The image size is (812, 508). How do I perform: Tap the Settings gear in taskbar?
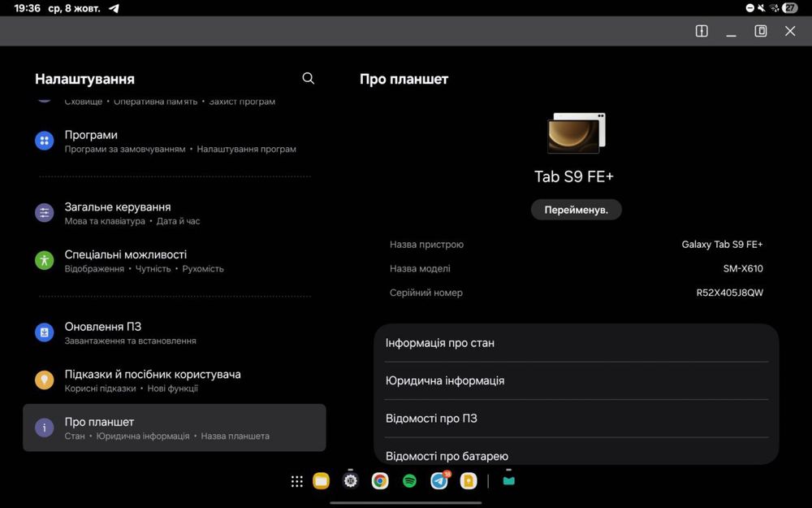click(351, 481)
